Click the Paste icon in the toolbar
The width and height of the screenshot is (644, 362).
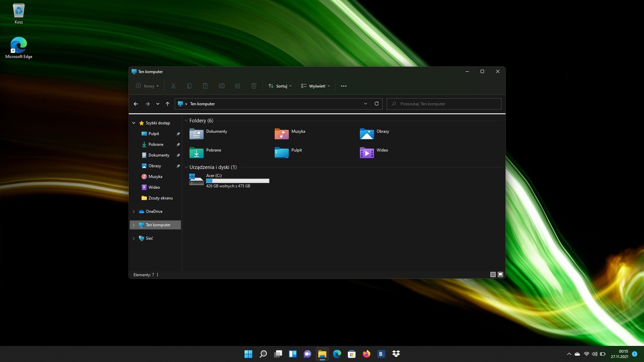point(206,86)
